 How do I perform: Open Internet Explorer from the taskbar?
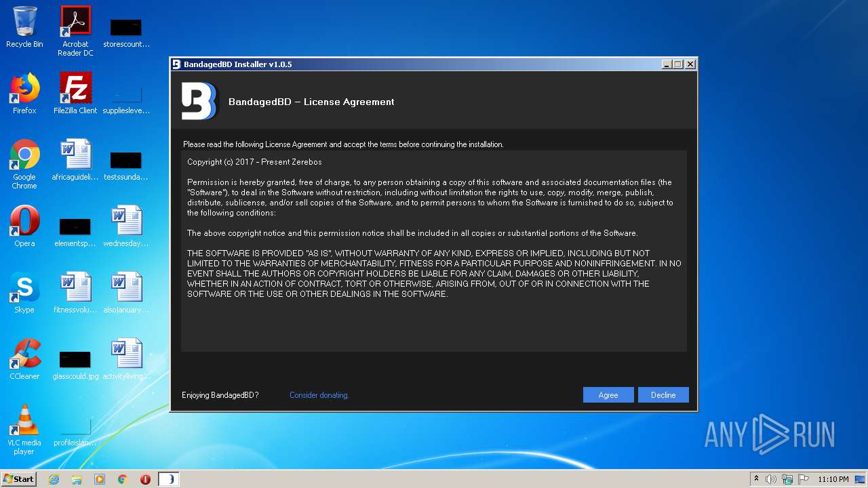pos(54,479)
